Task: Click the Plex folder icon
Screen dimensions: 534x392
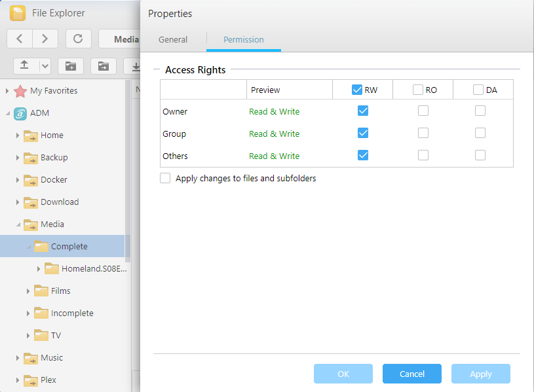Action: [x=31, y=380]
